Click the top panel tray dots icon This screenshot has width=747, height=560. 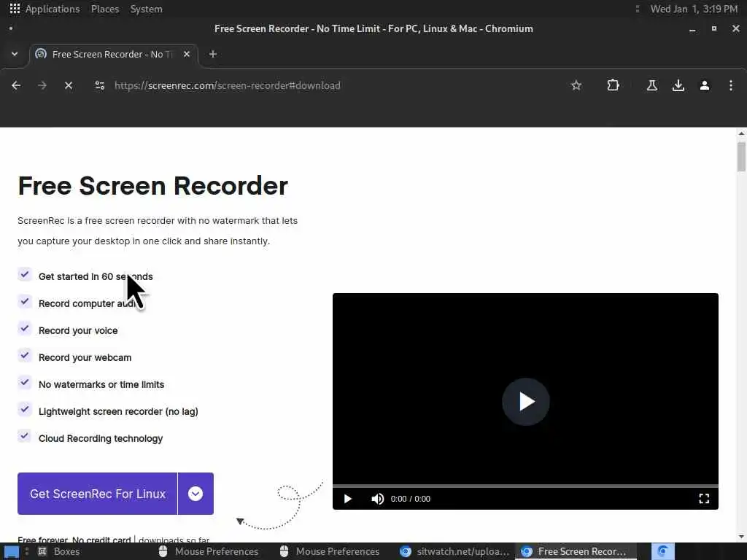(x=638, y=9)
